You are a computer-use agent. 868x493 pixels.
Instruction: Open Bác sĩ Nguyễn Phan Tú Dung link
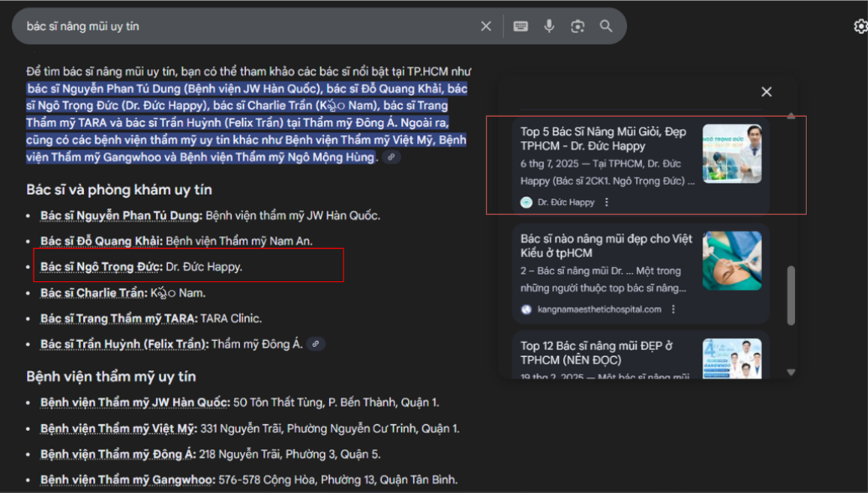pyautogui.click(x=121, y=216)
